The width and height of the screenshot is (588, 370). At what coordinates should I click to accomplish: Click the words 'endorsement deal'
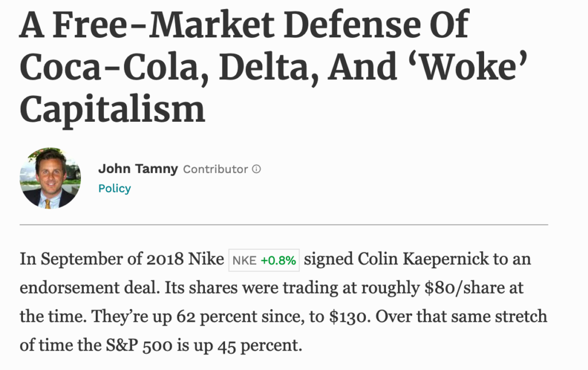click(x=90, y=288)
